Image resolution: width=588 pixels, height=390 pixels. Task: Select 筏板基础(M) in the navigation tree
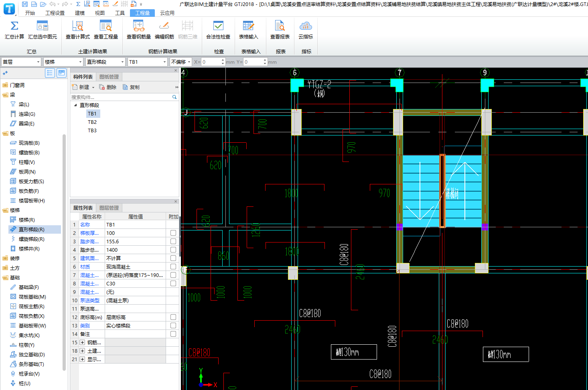coord(32,297)
